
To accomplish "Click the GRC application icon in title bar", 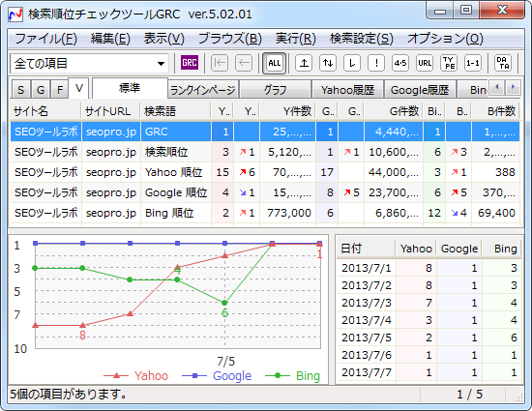I will tap(15, 15).
